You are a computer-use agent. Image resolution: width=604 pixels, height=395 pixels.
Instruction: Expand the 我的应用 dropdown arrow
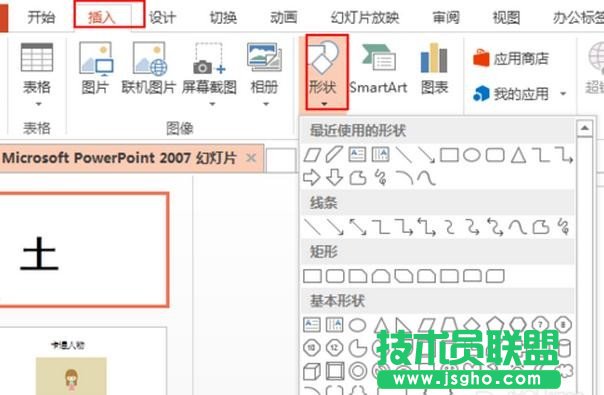click(x=563, y=94)
